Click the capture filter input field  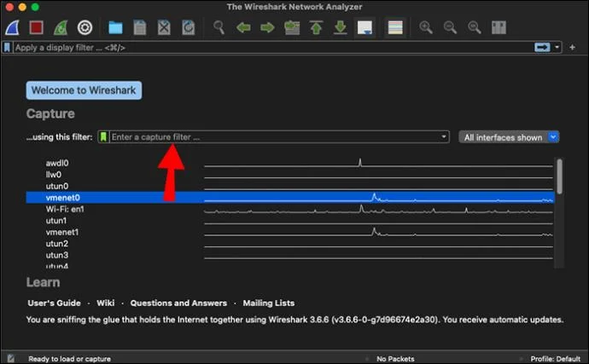274,137
